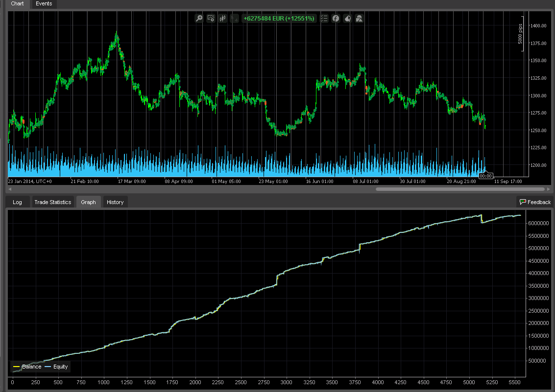Open the Trade Statistics tab

52,202
